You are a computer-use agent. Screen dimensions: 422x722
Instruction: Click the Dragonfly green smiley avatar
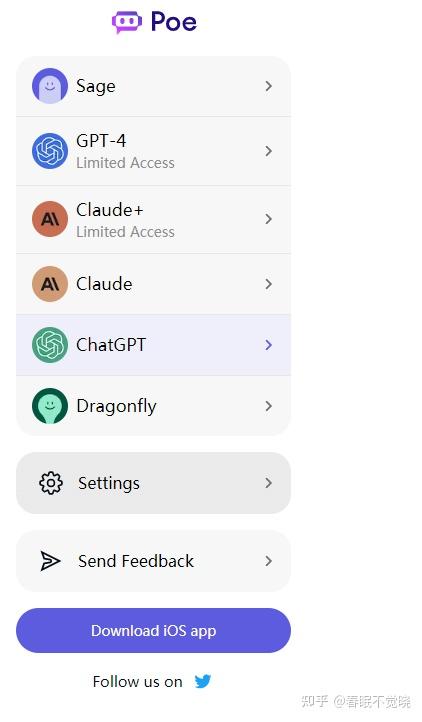point(50,406)
